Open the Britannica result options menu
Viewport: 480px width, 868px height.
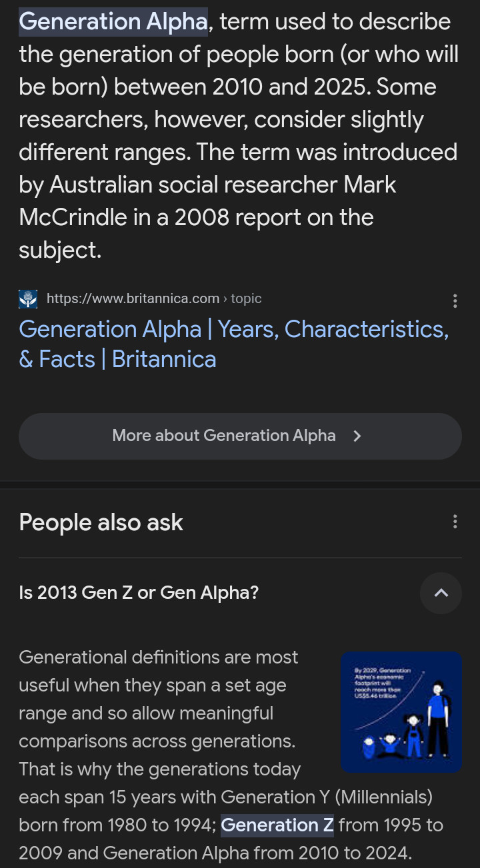455,300
